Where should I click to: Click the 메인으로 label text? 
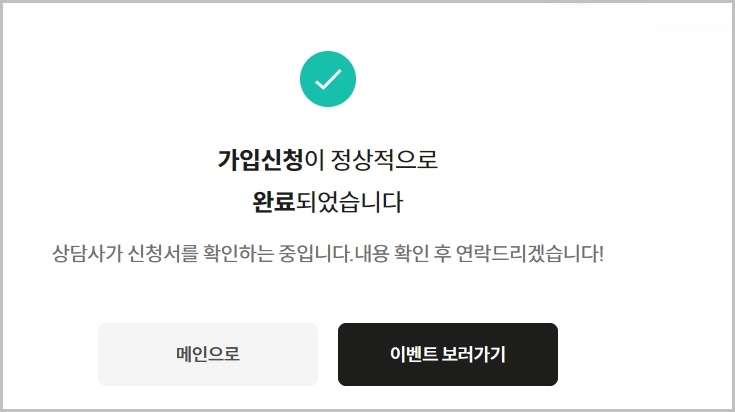click(208, 354)
